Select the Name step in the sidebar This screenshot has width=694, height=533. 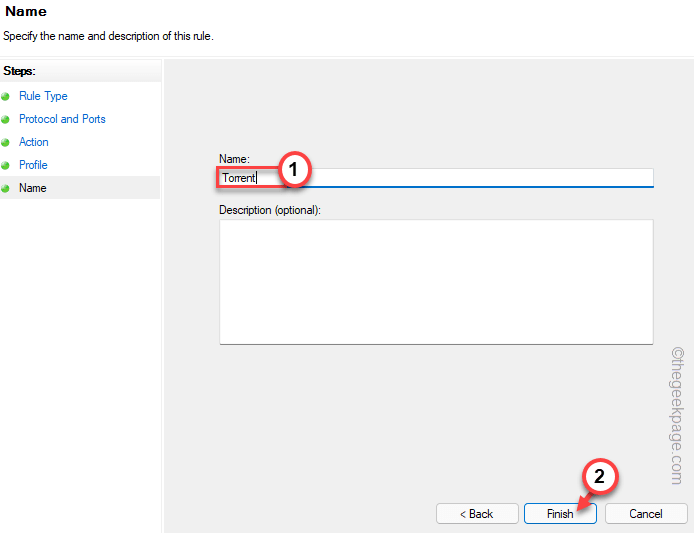point(33,188)
